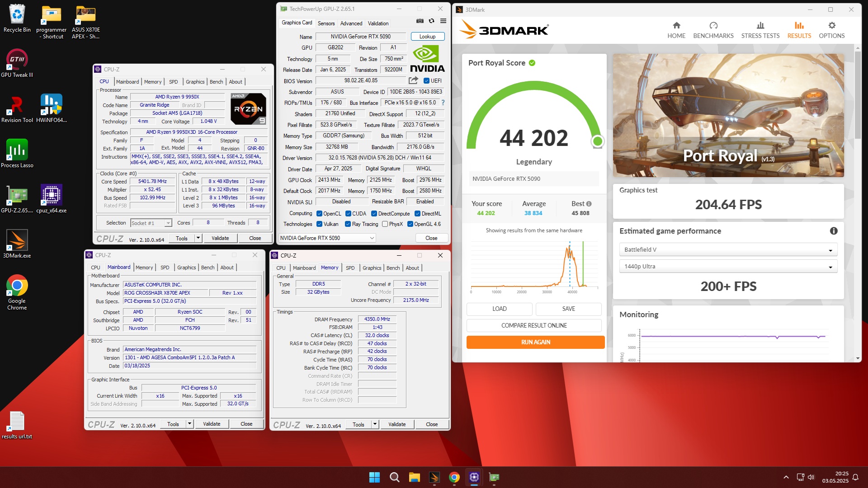The height and width of the screenshot is (488, 868).
Task: Click SAVE button in 3DMark
Action: [x=569, y=309]
